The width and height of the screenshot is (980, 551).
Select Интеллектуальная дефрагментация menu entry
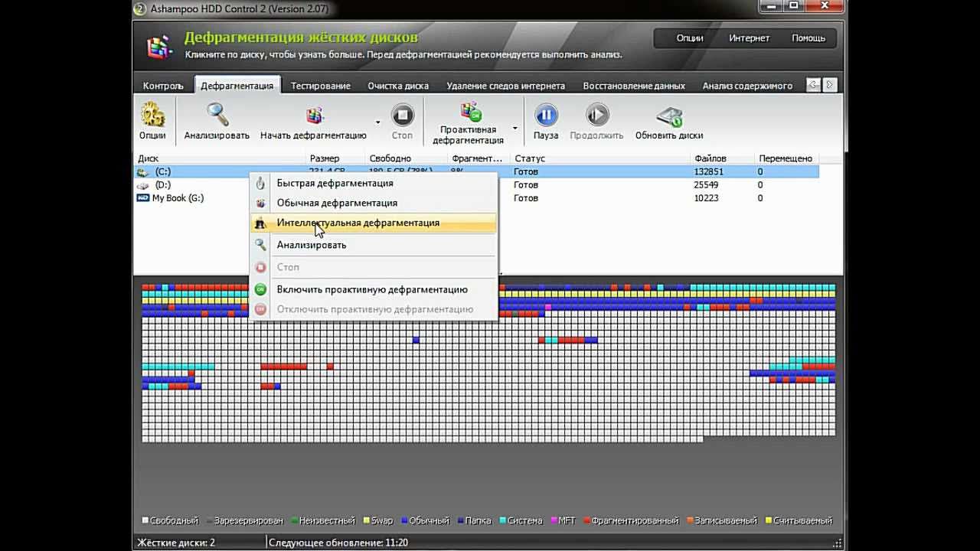tap(374, 223)
